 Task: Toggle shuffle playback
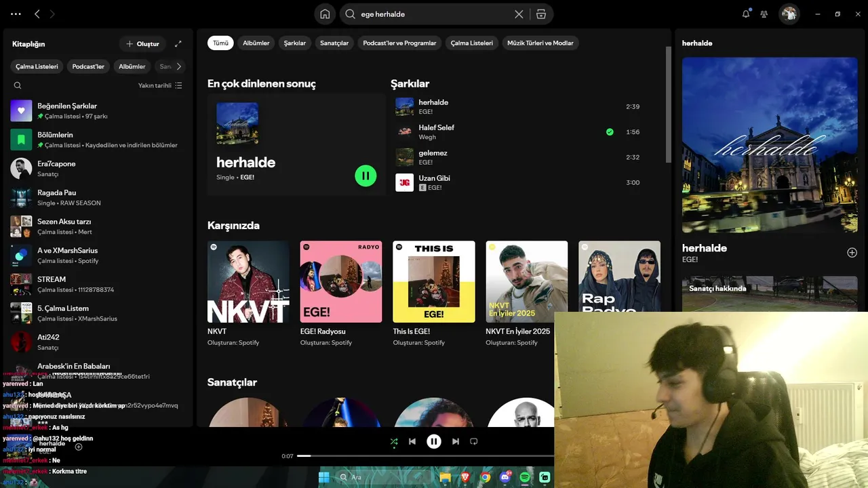click(x=394, y=441)
